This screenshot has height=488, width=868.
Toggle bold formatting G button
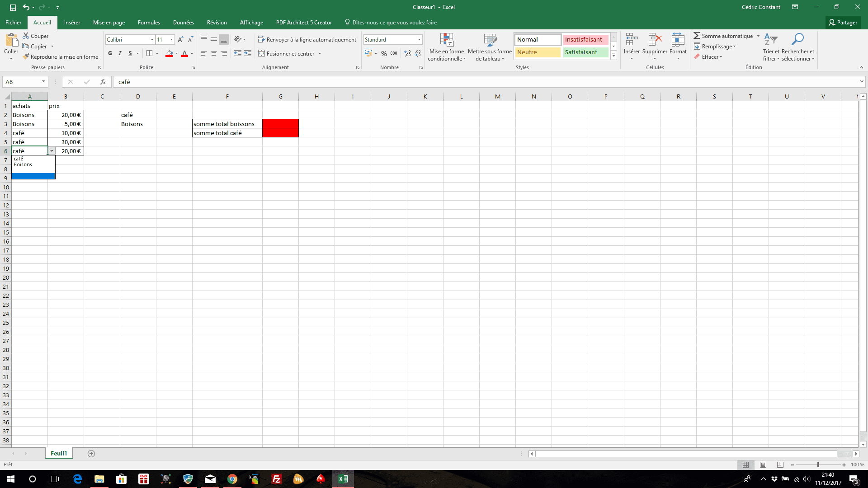coord(110,53)
